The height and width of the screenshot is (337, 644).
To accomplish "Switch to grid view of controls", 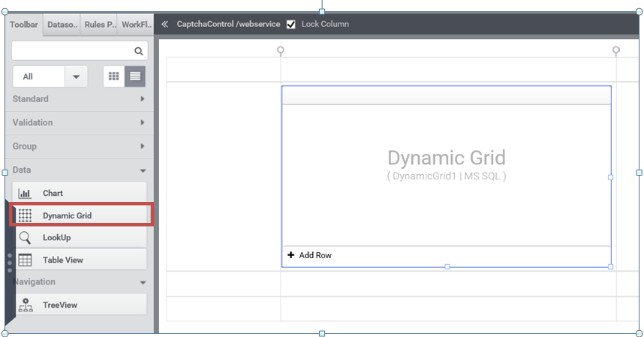I will tap(114, 77).
